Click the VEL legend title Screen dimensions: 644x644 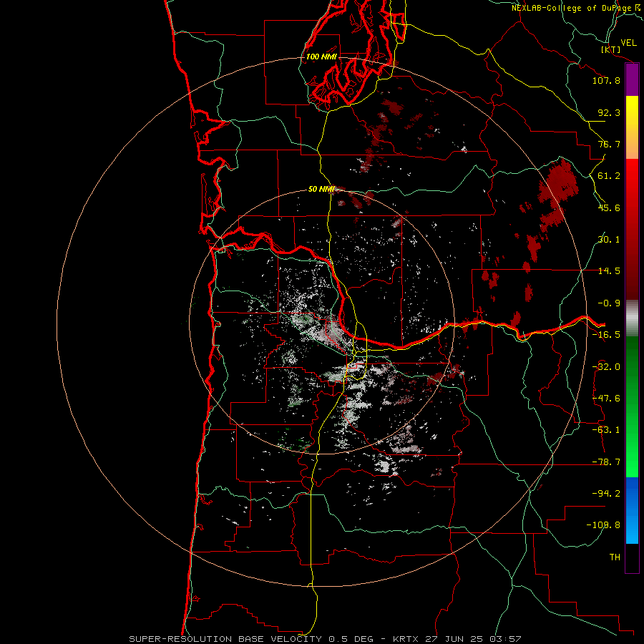tap(628, 43)
